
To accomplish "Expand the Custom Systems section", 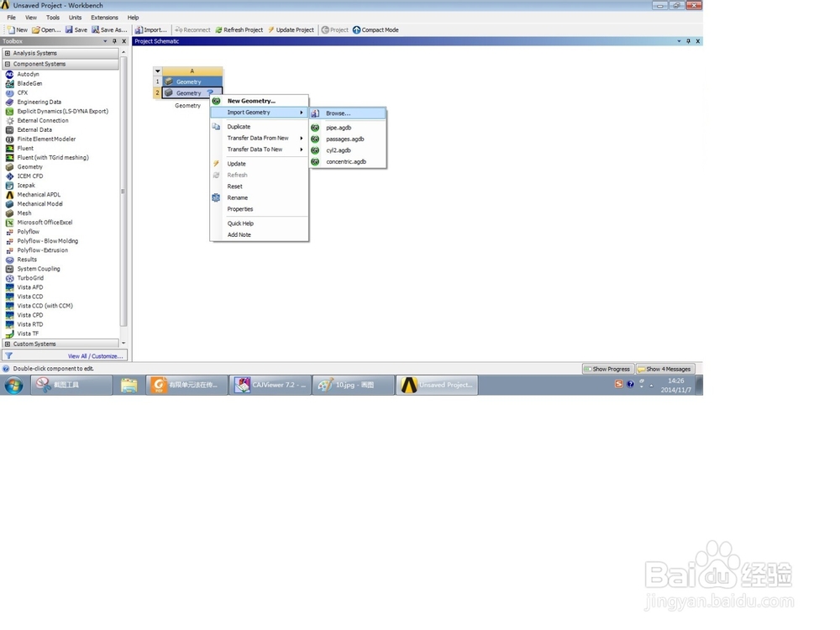I will (x=7, y=344).
